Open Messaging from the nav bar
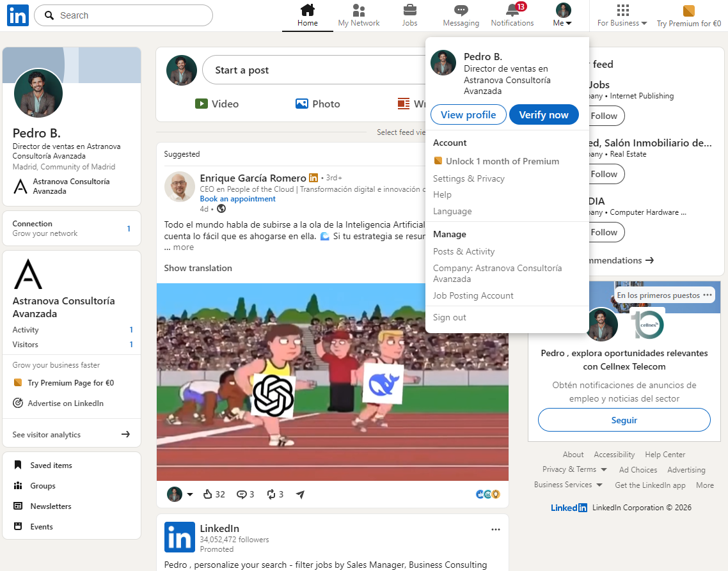728x571 pixels. (461, 15)
